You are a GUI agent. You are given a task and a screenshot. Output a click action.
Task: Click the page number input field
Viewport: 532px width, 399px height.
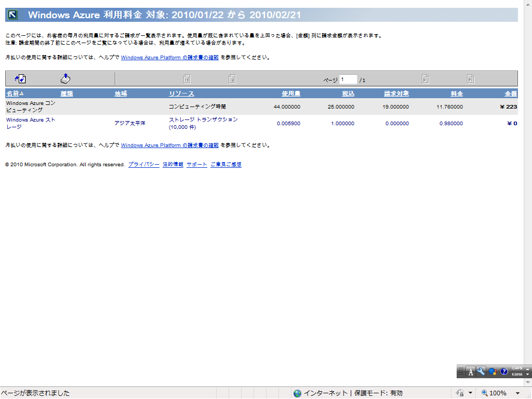pyautogui.click(x=348, y=79)
